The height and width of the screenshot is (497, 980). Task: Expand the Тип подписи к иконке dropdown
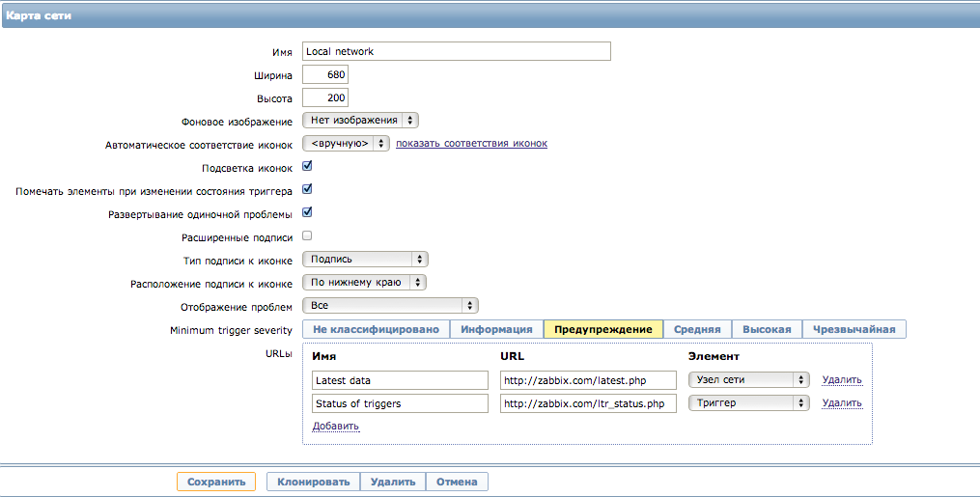pos(365,259)
